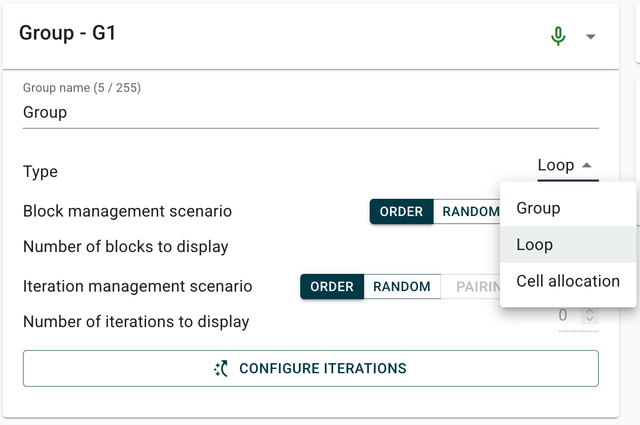Set Block management scenario to RANDOM
The height and width of the screenshot is (425, 640).
tap(468, 211)
